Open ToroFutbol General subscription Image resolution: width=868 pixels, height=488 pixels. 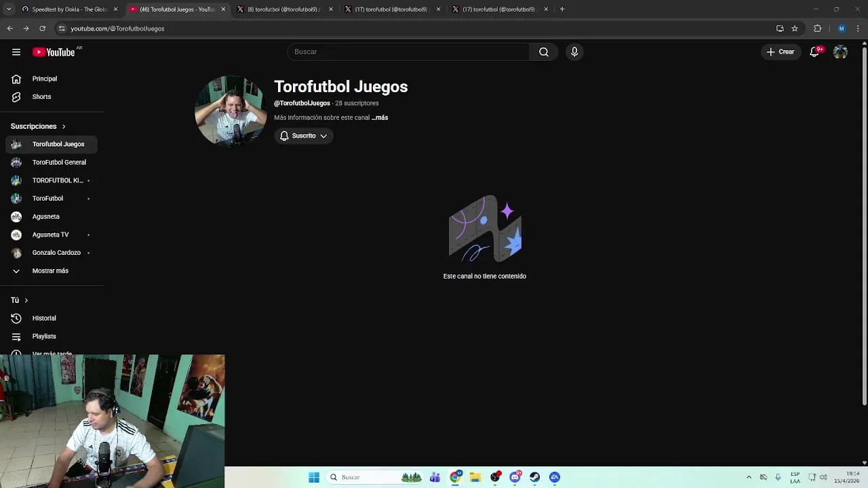click(x=52, y=163)
